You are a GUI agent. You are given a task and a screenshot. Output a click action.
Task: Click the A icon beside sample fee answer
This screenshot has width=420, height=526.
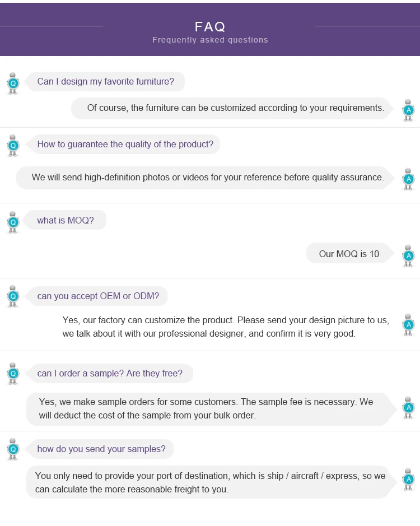pyautogui.click(x=408, y=407)
